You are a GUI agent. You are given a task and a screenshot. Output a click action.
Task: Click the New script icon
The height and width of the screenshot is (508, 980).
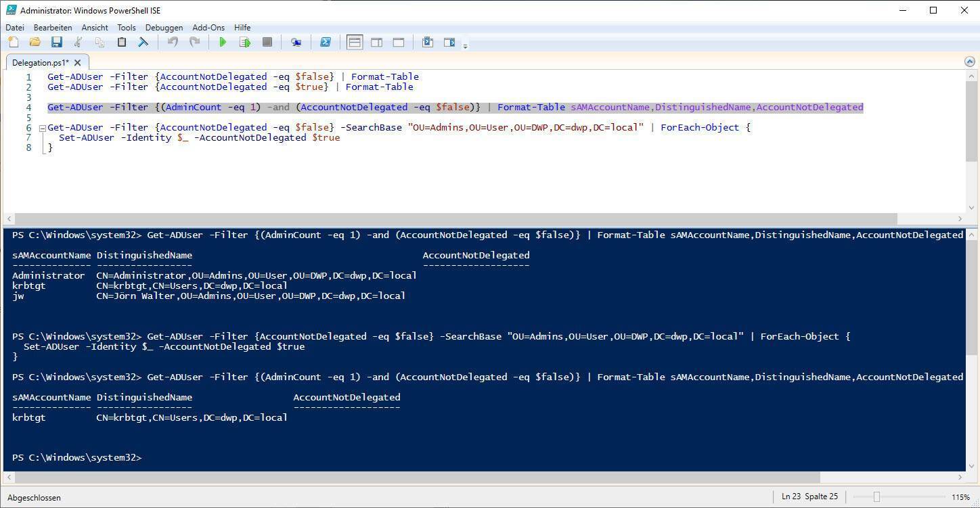tap(13, 42)
